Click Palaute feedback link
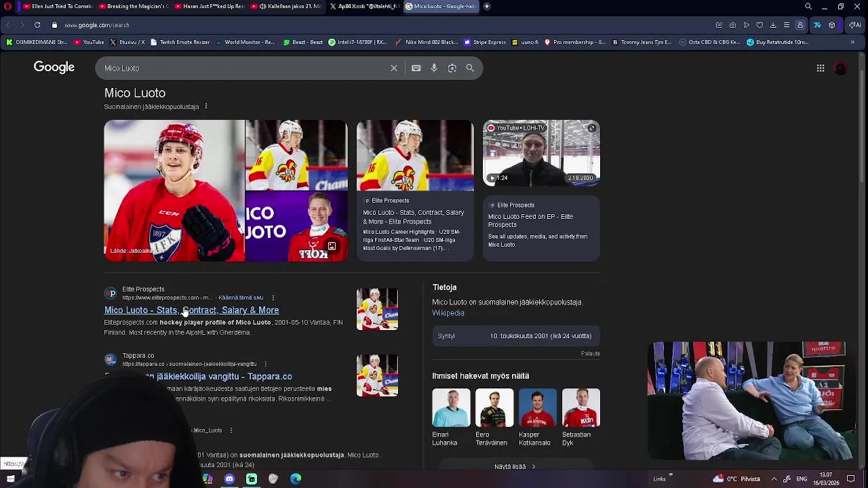The width and height of the screenshot is (868, 488). 590,353
